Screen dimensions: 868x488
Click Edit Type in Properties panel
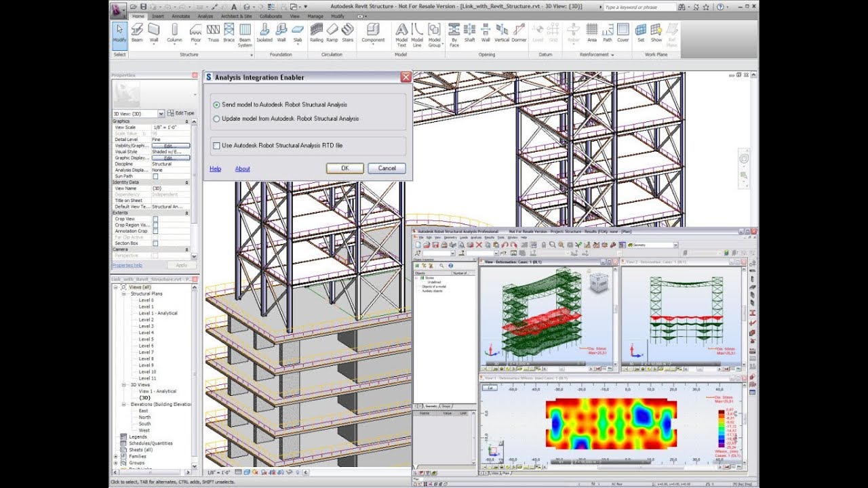(x=180, y=113)
